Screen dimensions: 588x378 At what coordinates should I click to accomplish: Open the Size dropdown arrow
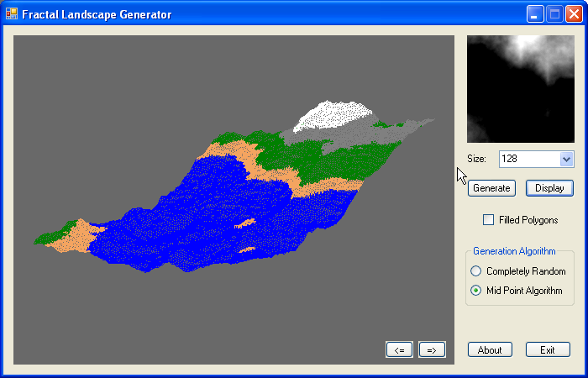pyautogui.click(x=566, y=159)
